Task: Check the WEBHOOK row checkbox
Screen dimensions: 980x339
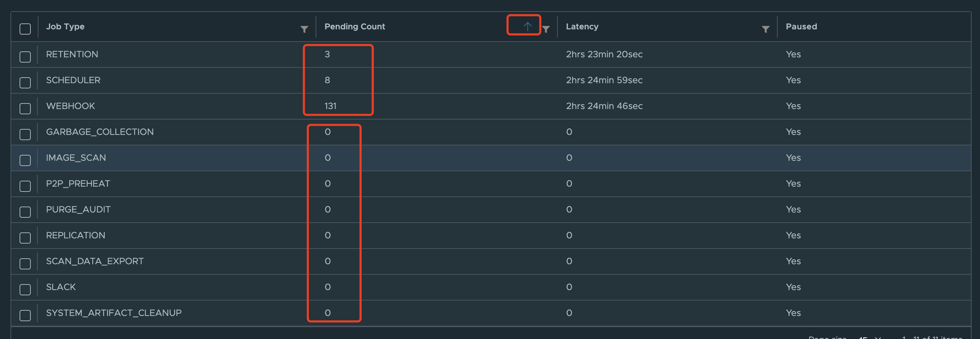Action: tap(25, 108)
